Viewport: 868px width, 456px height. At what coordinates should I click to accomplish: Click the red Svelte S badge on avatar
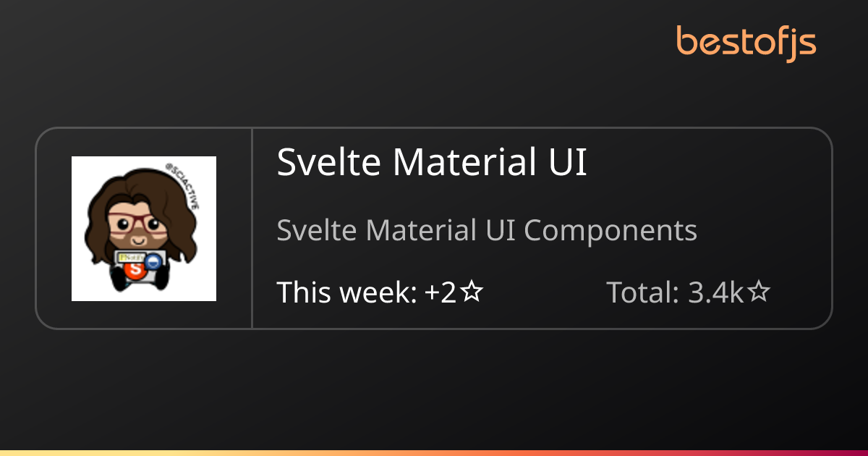pos(134,270)
